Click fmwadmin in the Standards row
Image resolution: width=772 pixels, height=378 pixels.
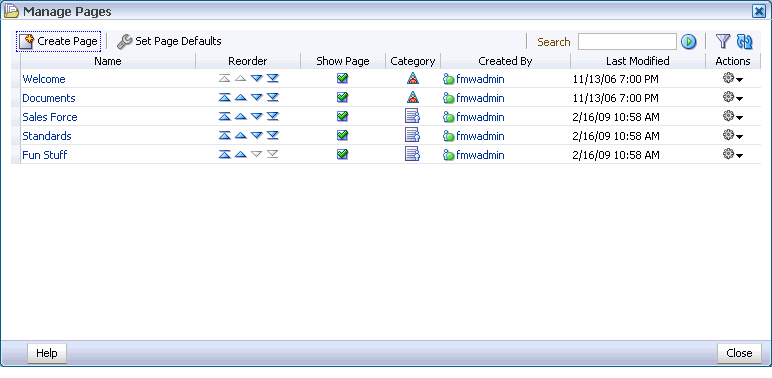pos(480,136)
